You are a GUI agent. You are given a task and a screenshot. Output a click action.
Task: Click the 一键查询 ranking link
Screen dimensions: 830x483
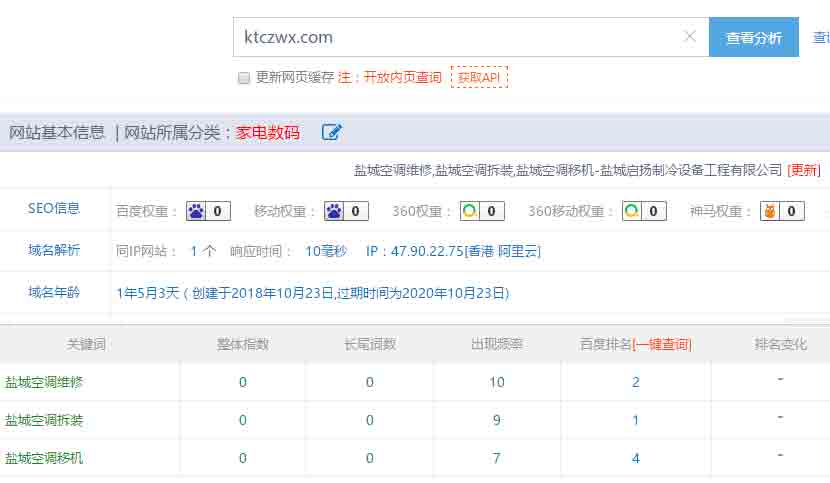pyautogui.click(x=662, y=344)
